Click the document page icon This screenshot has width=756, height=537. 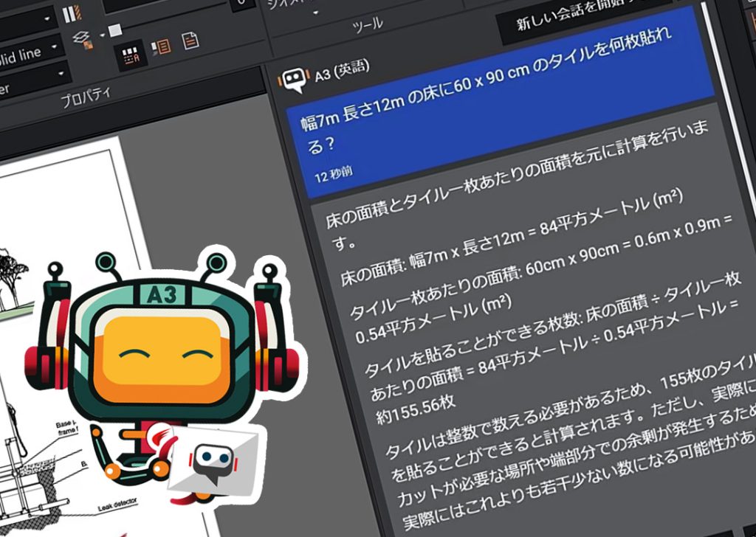tap(190, 41)
